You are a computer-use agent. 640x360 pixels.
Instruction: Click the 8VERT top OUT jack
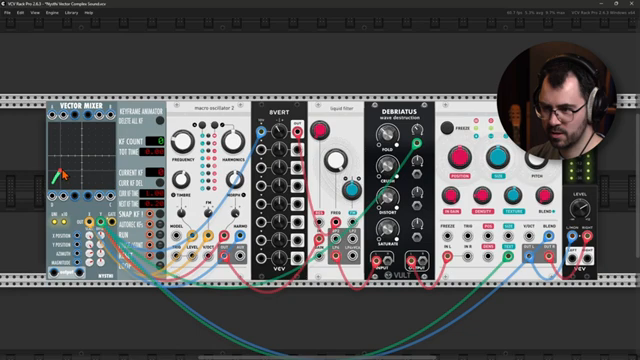pyautogui.click(x=297, y=131)
